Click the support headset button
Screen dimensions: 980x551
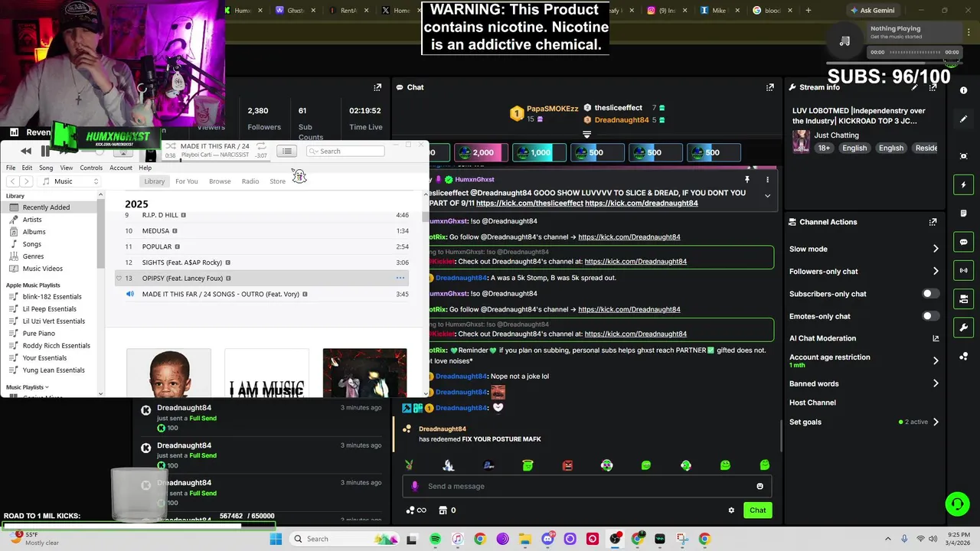(957, 504)
